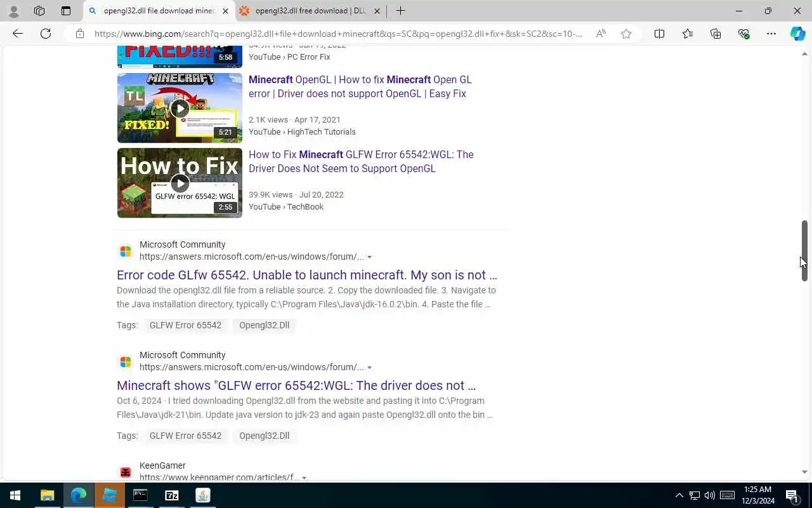Activate Read aloud icon in address bar
Screen dimensions: 812x508
tap(600, 34)
